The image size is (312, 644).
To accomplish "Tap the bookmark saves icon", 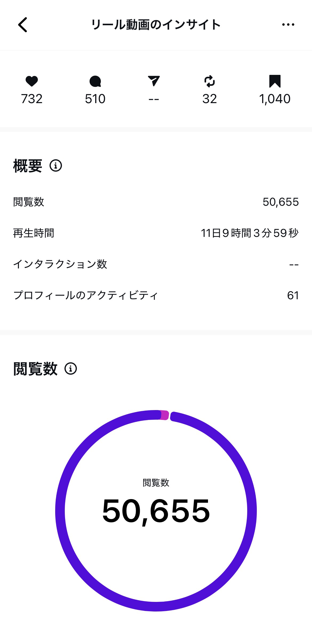I will (275, 81).
